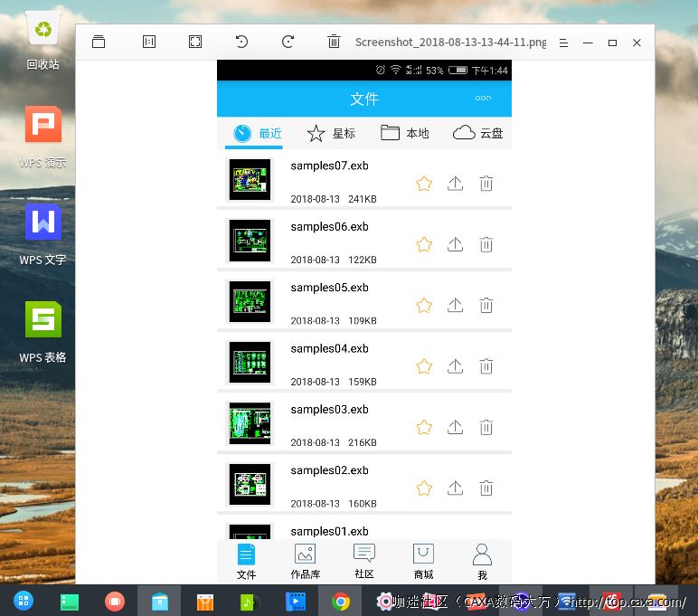This screenshot has height=616, width=698.
Task: Open the 本地 local files tab
Action: (404, 134)
